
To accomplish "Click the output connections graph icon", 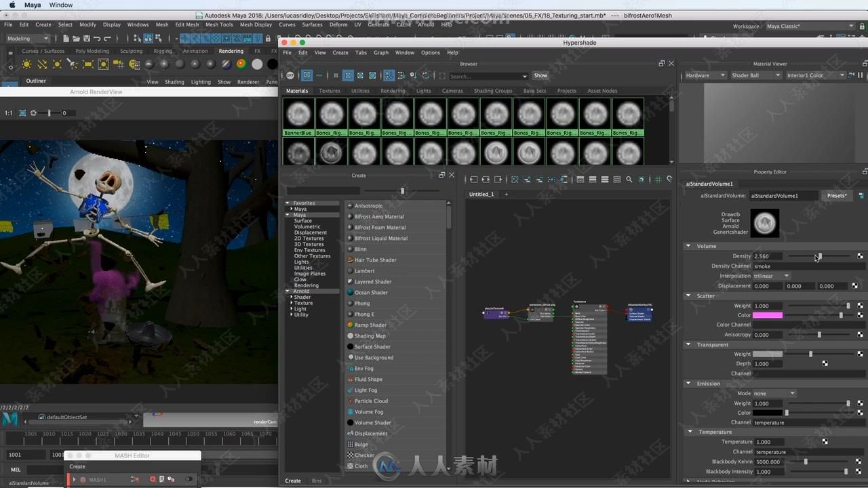I will tap(498, 180).
